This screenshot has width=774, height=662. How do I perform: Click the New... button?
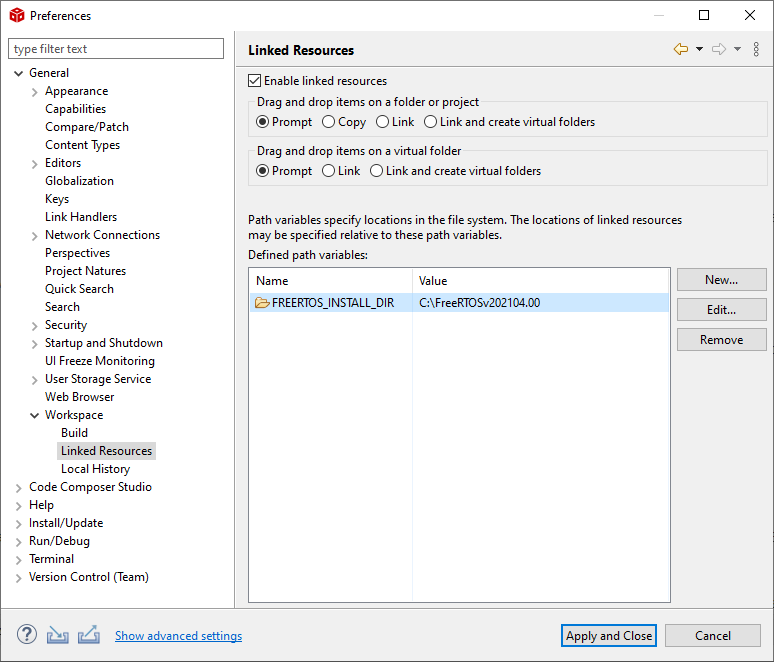coord(722,280)
